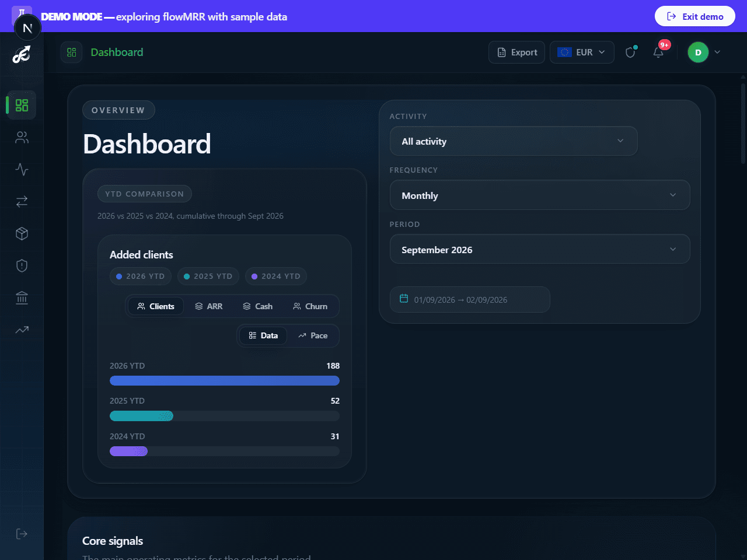Viewport: 747px width, 560px height.
Task: Switch to the Churn tab
Action: [x=310, y=306]
